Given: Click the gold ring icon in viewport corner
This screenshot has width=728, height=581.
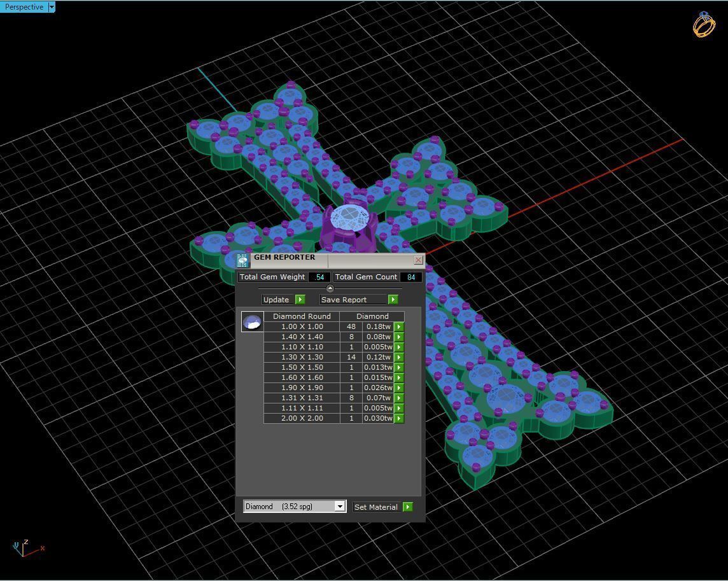Looking at the screenshot, I should tap(704, 25).
